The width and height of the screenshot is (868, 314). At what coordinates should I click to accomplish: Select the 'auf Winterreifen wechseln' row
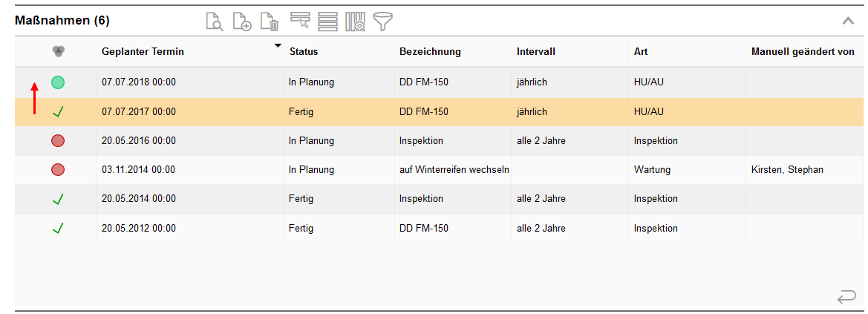click(x=454, y=170)
